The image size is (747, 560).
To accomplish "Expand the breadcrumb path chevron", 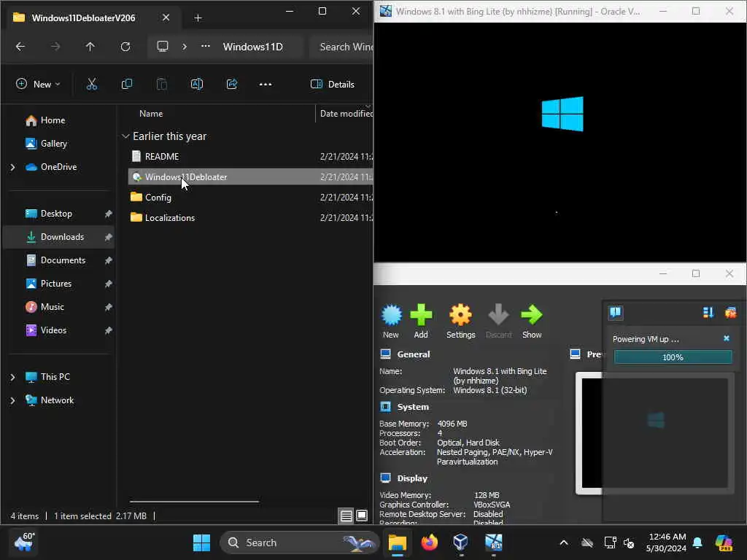I will point(185,47).
